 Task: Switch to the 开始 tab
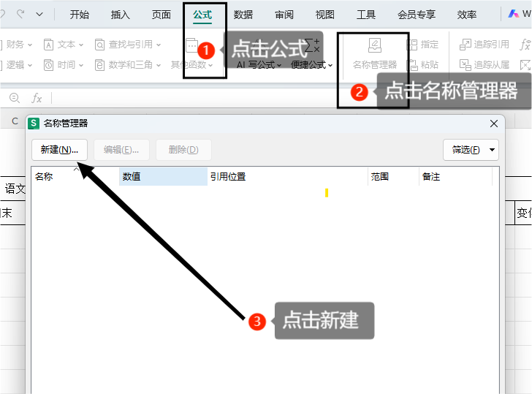[x=80, y=15]
